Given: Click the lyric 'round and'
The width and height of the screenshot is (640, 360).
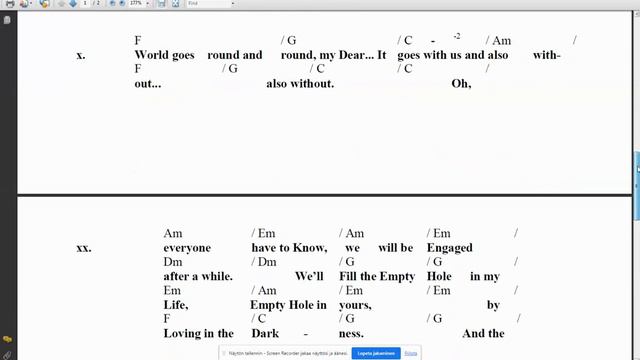Looking at the screenshot, I should [235, 55].
